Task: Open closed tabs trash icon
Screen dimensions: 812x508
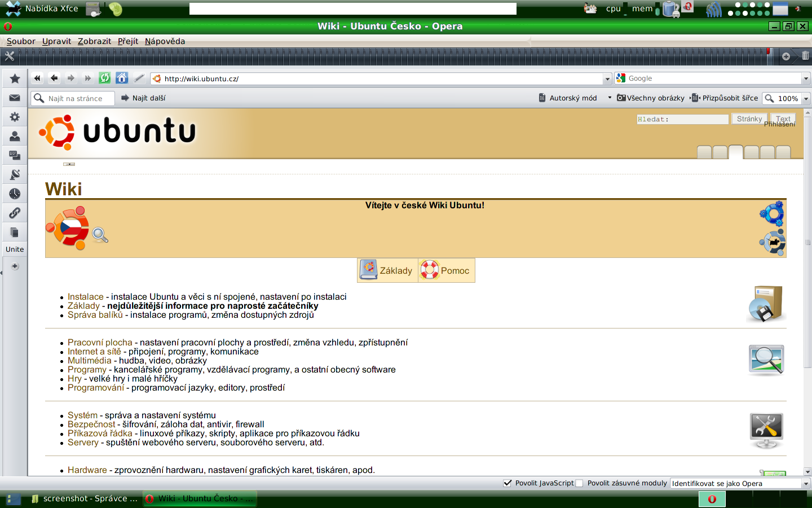Action: [805, 56]
